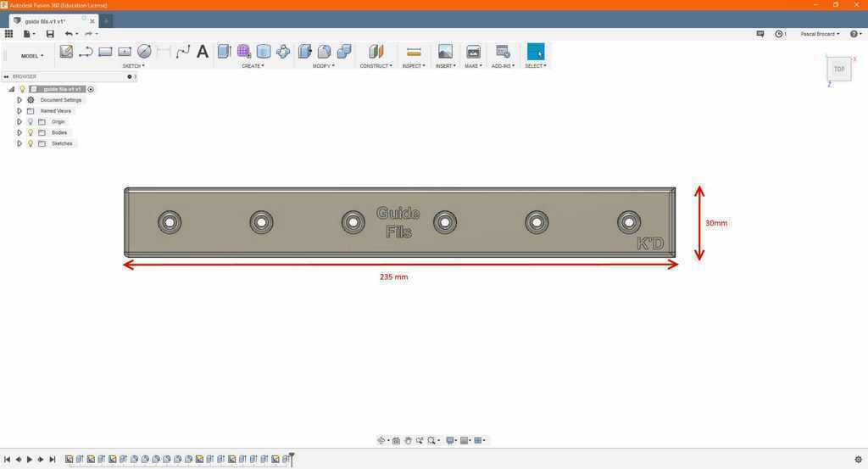Open the CONSTRUCT menu
Screen dimensions: 868x469
tap(376, 65)
